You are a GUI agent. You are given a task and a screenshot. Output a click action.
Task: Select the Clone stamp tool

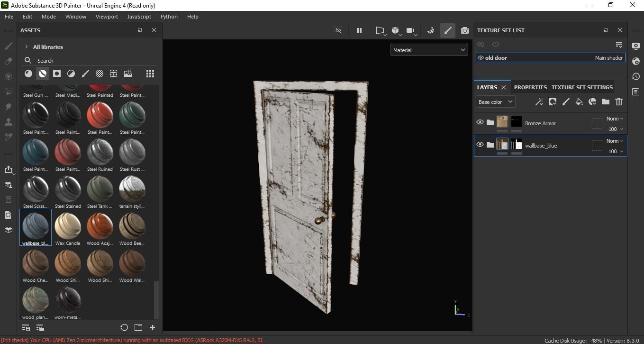8,122
